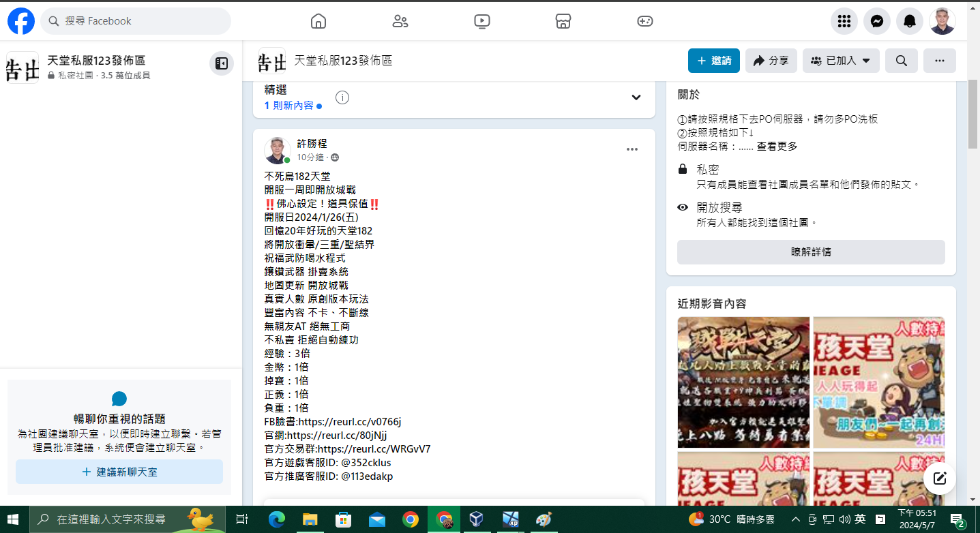
Task: Open author name 許勝程 on the post
Action: [x=312, y=143]
